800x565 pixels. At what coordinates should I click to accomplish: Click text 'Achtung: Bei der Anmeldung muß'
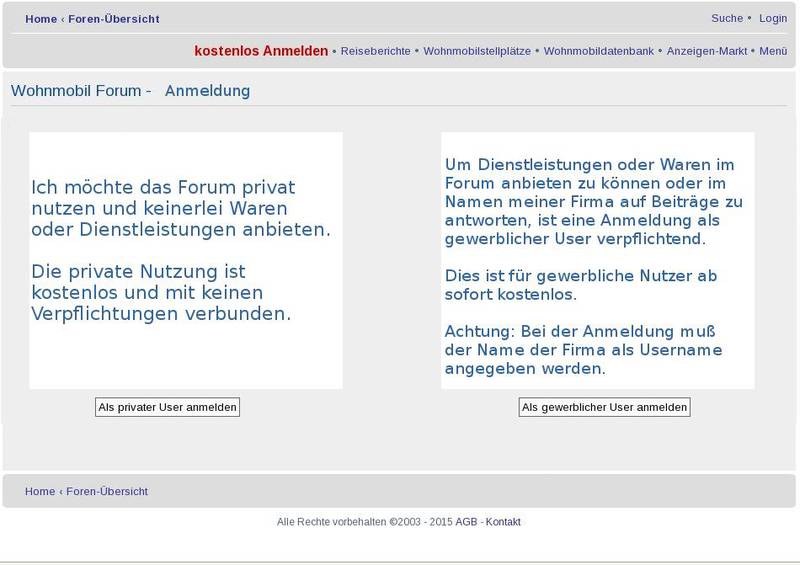pyautogui.click(x=580, y=331)
